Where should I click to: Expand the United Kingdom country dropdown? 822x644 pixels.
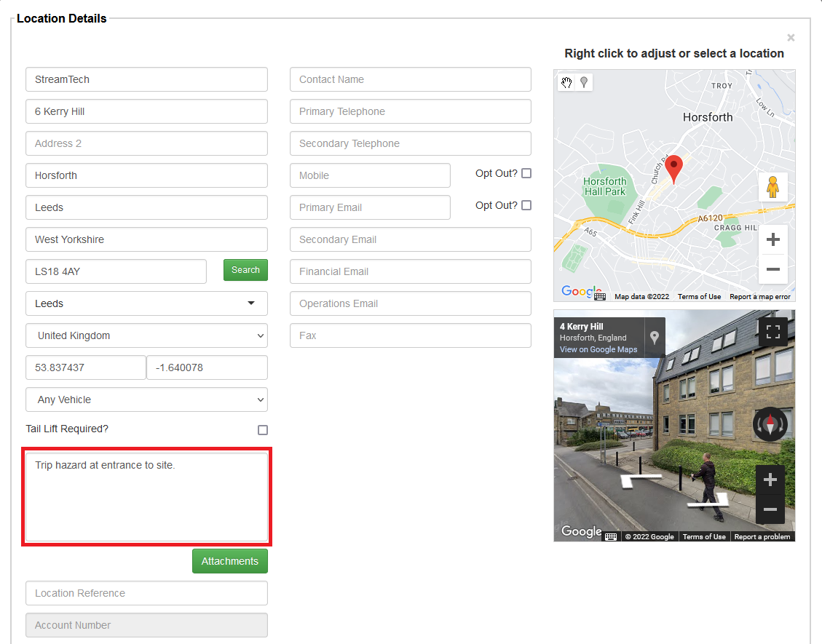tap(146, 335)
